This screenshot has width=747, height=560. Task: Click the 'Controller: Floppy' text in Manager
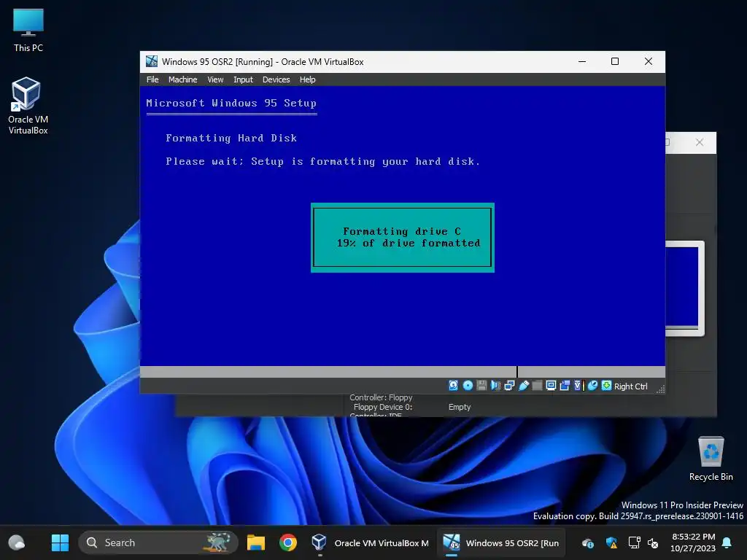point(381,397)
